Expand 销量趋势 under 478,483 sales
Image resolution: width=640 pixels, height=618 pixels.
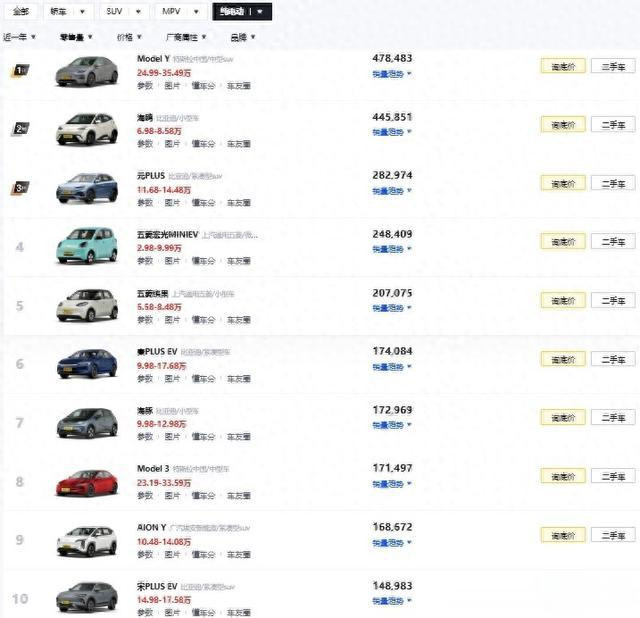[x=392, y=73]
